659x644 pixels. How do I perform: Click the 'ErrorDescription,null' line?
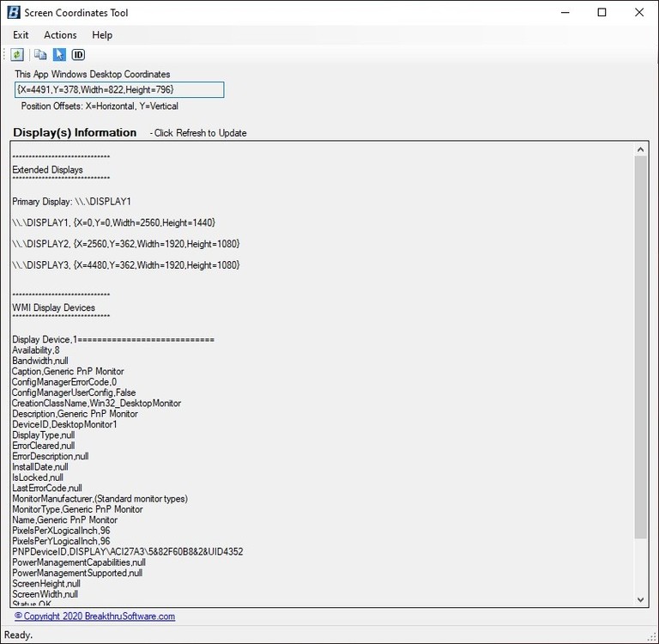(x=50, y=456)
